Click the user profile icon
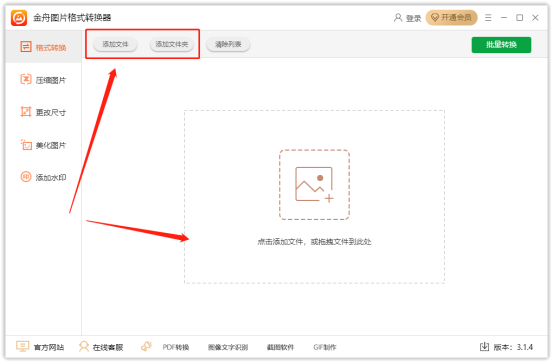The height and width of the screenshot is (364, 553). 398,18
